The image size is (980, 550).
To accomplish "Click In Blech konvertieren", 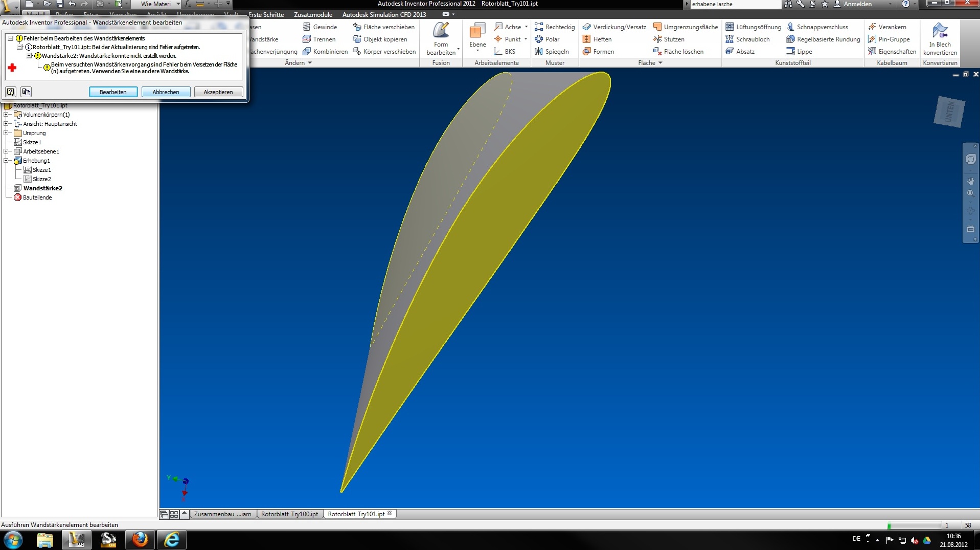I will tap(940, 39).
